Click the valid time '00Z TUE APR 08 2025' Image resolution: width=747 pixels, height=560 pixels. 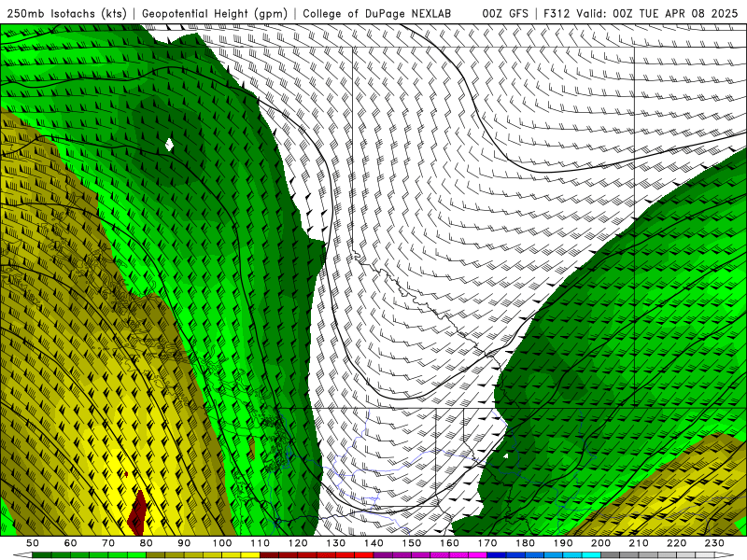[x=675, y=14]
